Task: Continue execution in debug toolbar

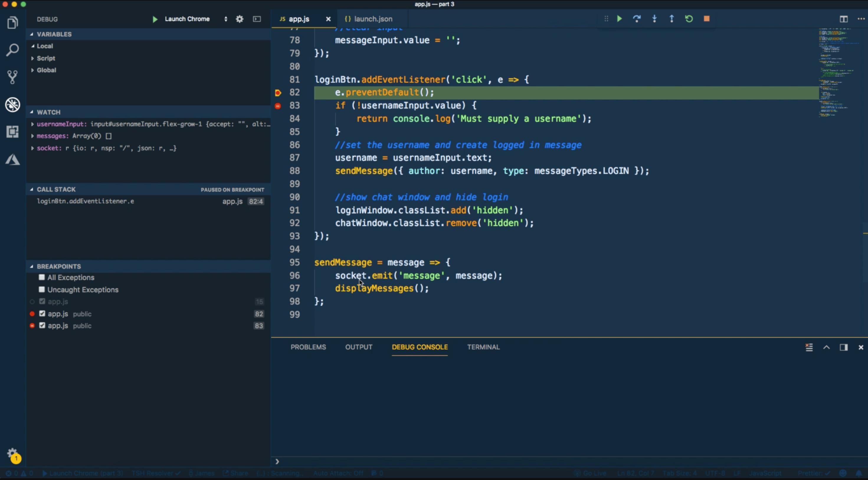Action: pyautogui.click(x=619, y=19)
